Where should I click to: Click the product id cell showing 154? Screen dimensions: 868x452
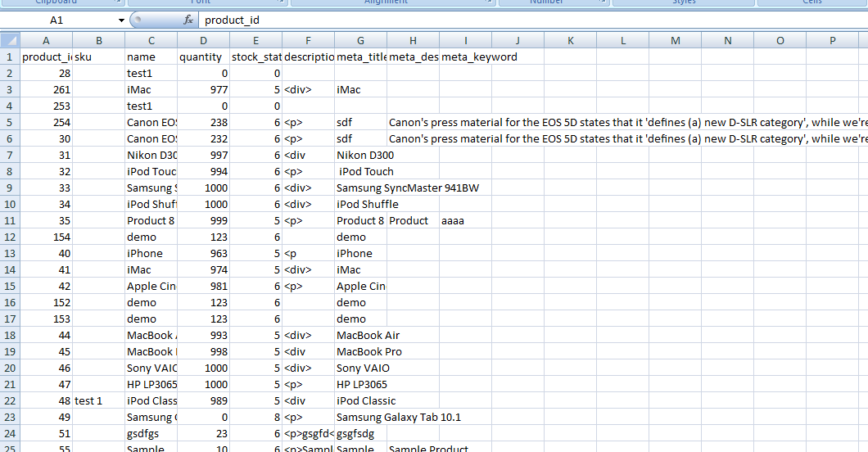coord(46,237)
